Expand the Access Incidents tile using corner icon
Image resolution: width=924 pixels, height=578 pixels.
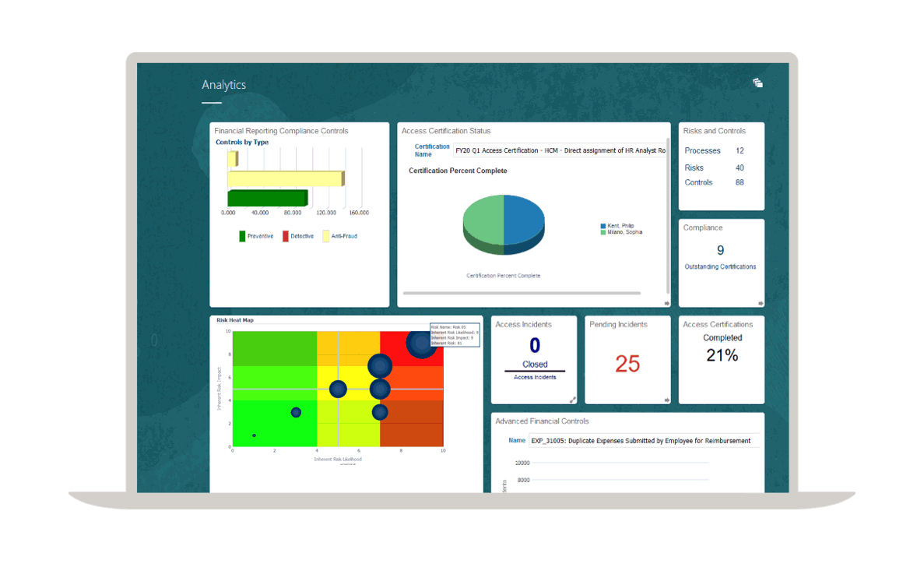click(573, 400)
